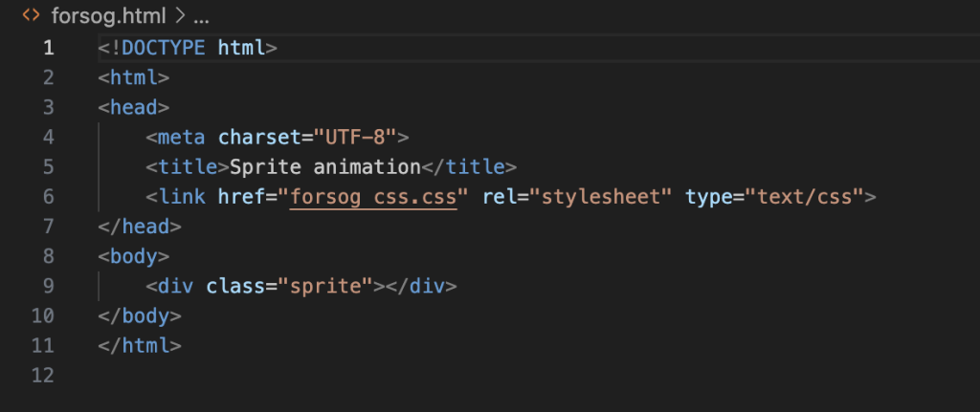980x412 pixels.
Task: Click line number 1 in the gutter
Action: coord(49,49)
